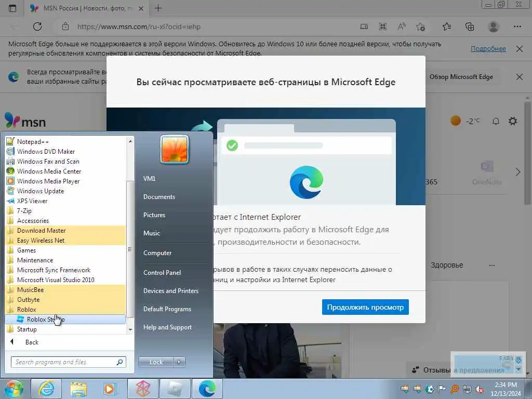Refresh the MSN page
532x399 pixels.
(37, 26)
